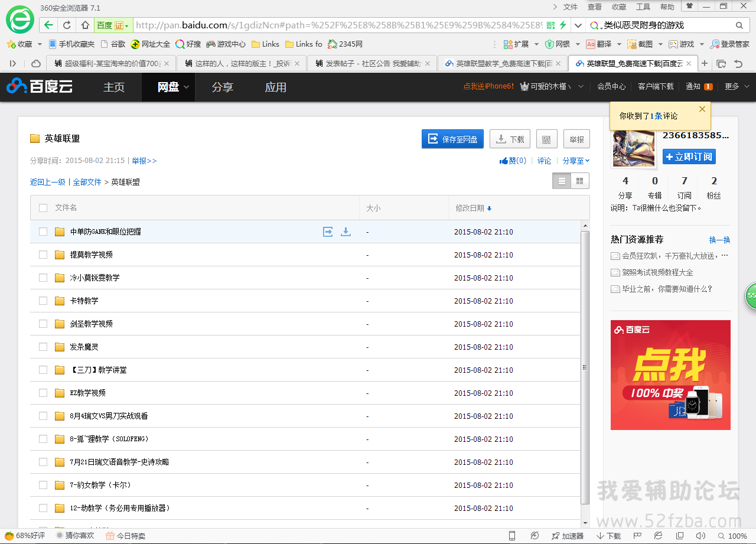Click the browser refresh icon

click(x=67, y=25)
